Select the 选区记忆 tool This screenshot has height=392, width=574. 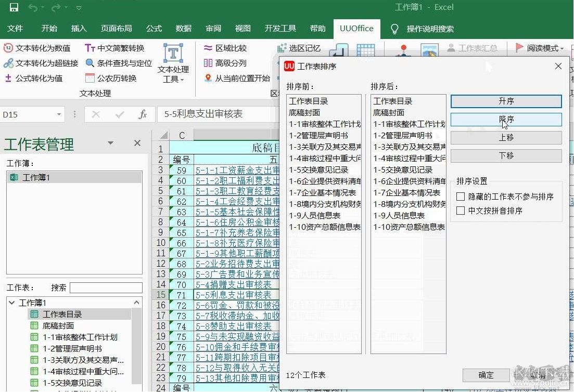point(304,48)
